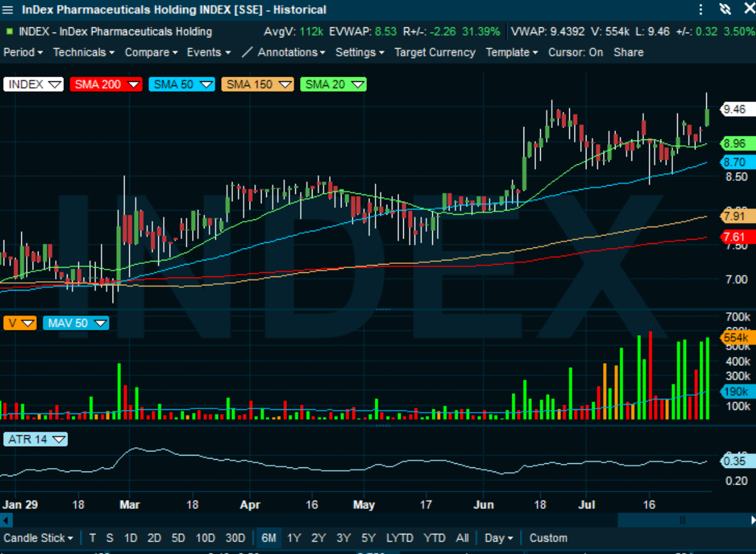Screen dimensions: 756x554
Task: Select the 6M range
Action: (269, 538)
